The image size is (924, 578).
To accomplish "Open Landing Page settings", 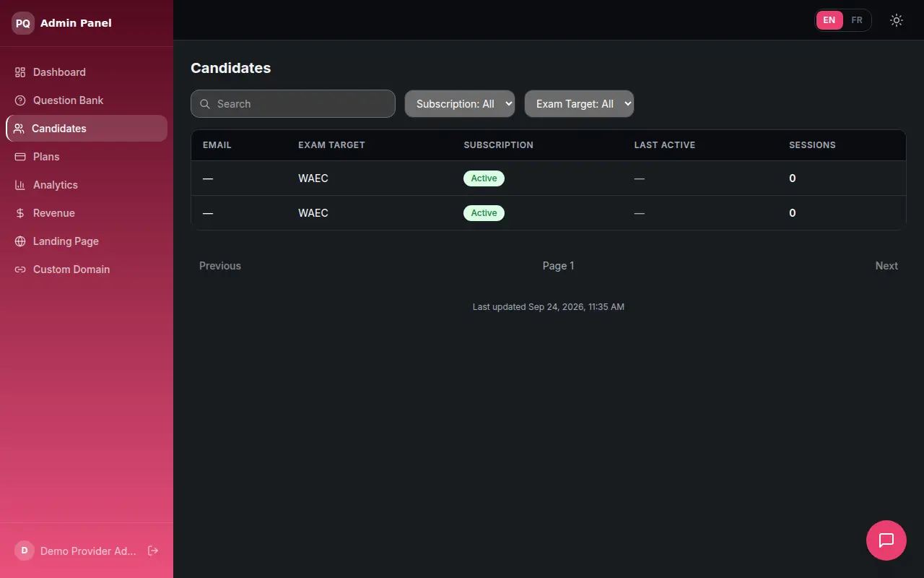I will 87,241.
